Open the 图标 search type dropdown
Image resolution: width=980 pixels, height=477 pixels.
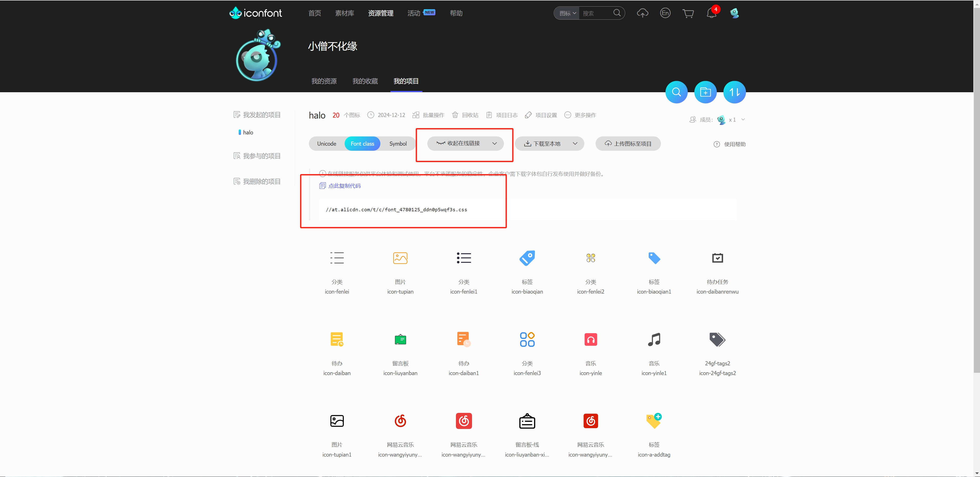coord(567,13)
